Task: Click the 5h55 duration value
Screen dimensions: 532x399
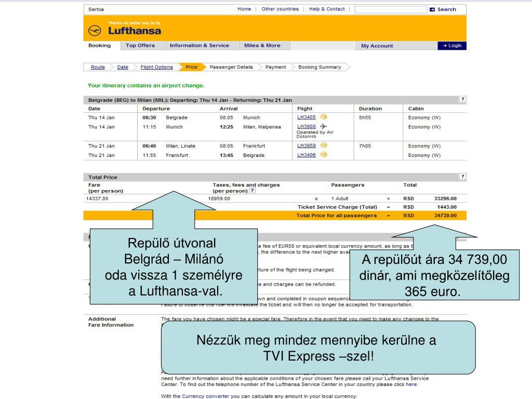Action: point(365,118)
